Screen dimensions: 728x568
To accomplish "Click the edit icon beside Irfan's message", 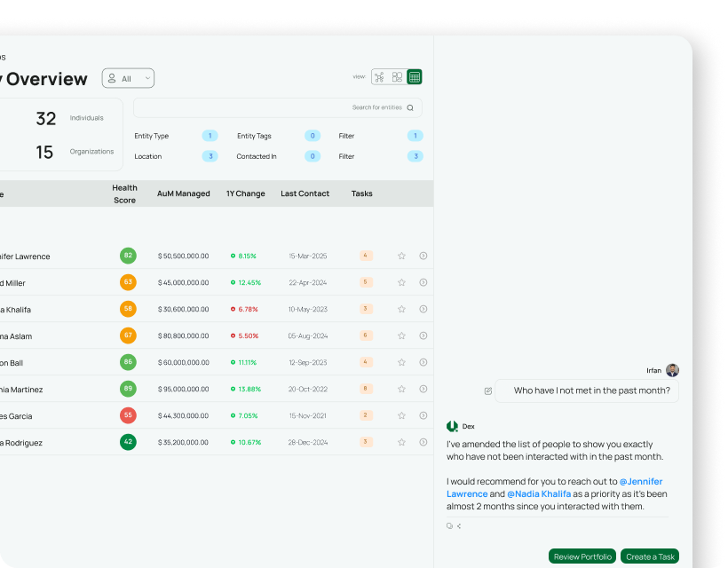I will pos(487,390).
